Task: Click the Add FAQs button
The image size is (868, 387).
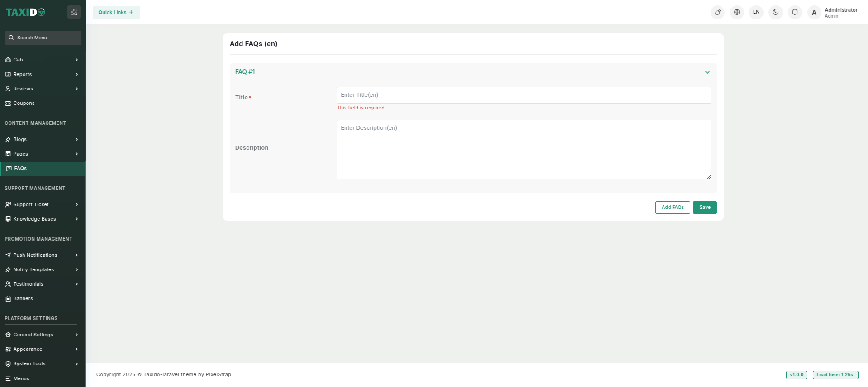Action: click(x=672, y=208)
